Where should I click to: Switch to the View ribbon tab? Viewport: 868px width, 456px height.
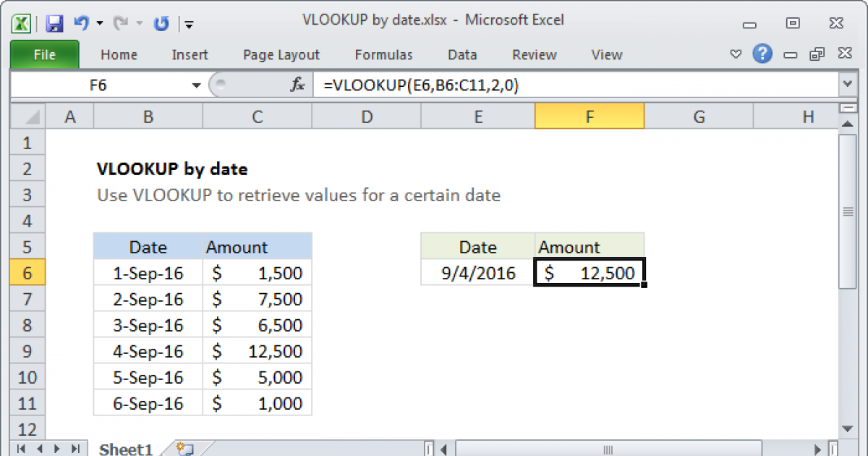pos(606,54)
